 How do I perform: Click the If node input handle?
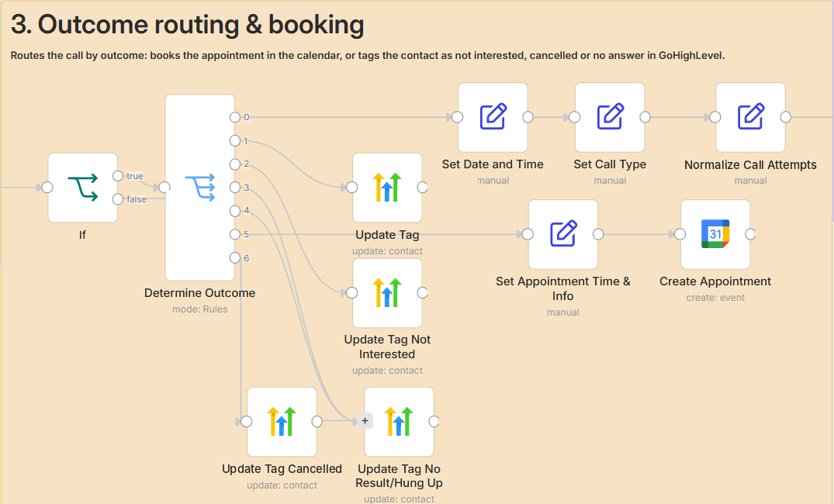pos(47,187)
